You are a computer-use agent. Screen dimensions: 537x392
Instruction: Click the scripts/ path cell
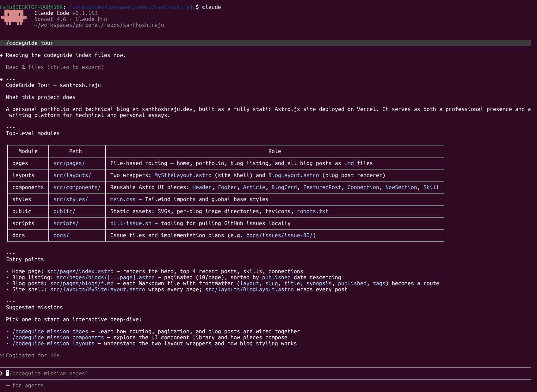[66, 223]
